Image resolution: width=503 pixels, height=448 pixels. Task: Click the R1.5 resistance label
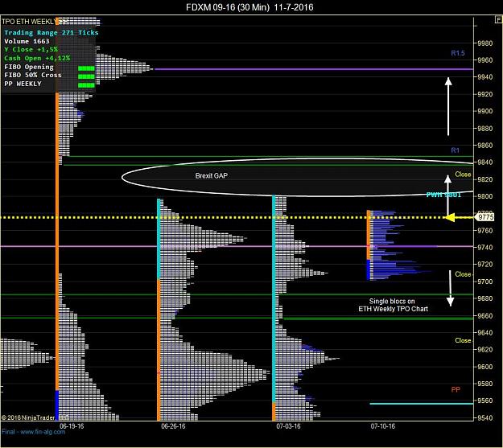458,53
